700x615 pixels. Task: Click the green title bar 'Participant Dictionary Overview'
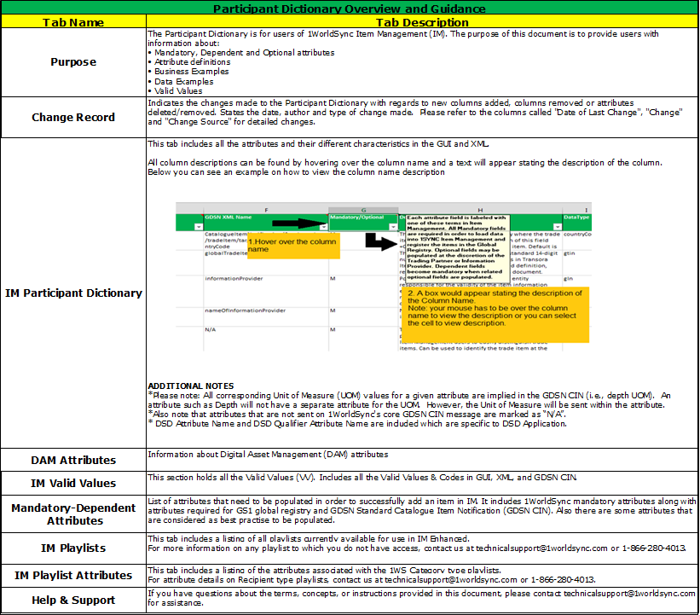coord(350,9)
